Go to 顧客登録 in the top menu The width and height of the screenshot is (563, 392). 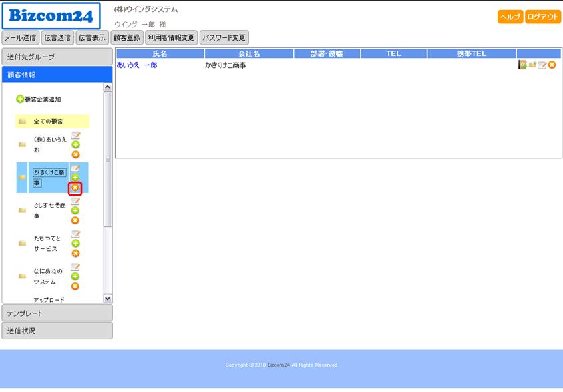126,37
